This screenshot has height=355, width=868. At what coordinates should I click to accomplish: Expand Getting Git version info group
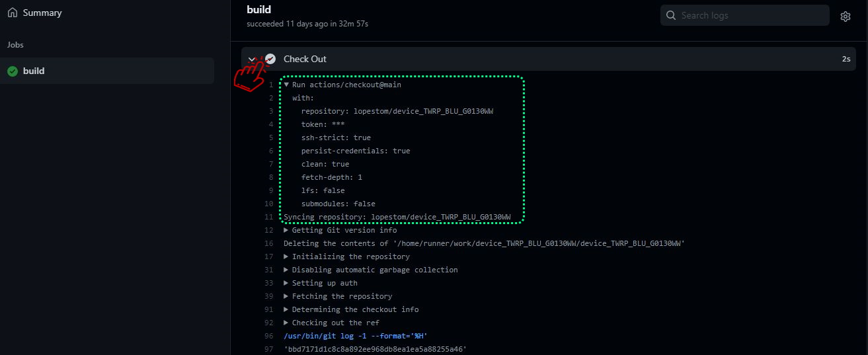pos(286,230)
